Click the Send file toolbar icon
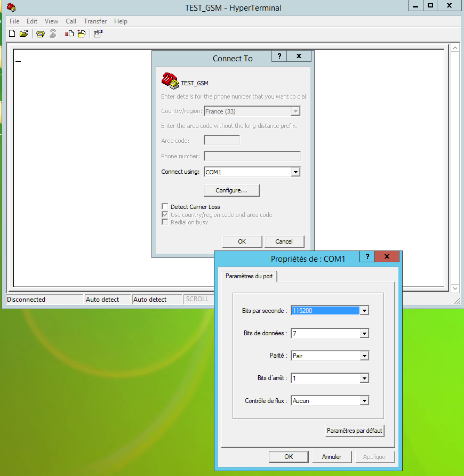464x476 pixels. [x=69, y=34]
